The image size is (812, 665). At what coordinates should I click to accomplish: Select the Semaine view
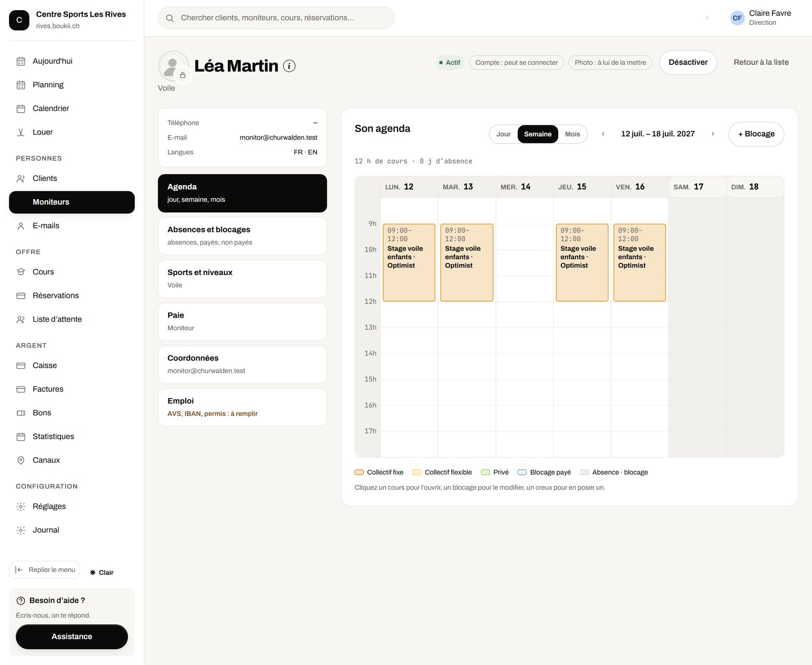(x=537, y=134)
